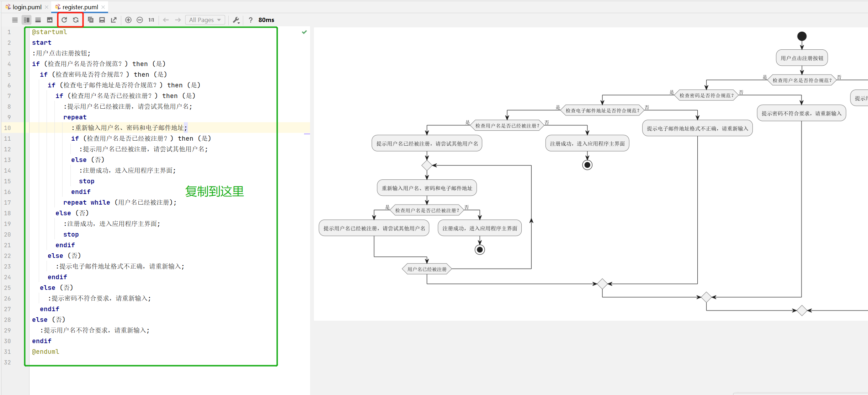This screenshot has width=868, height=395.
Task: Click the 80ms render time label
Action: click(266, 20)
